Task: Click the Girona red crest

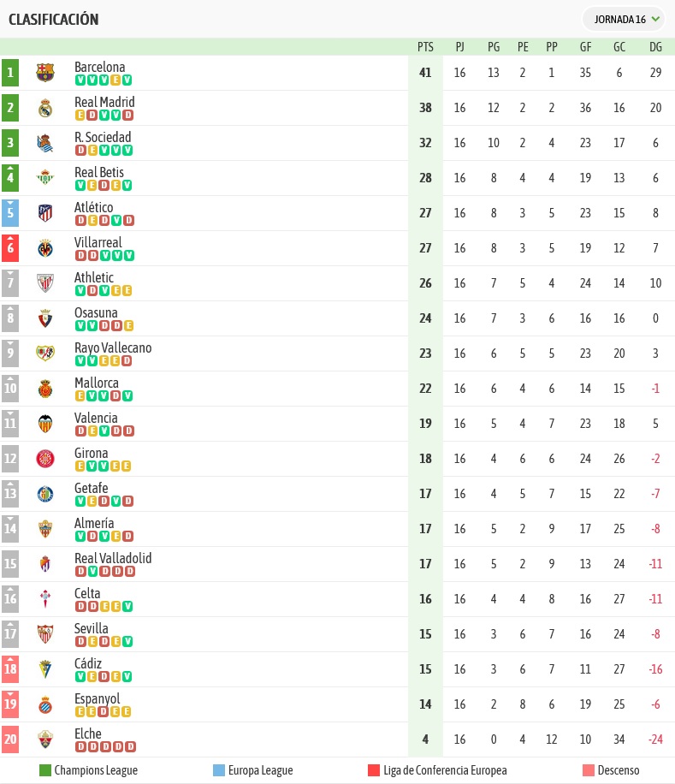Action: (45, 459)
